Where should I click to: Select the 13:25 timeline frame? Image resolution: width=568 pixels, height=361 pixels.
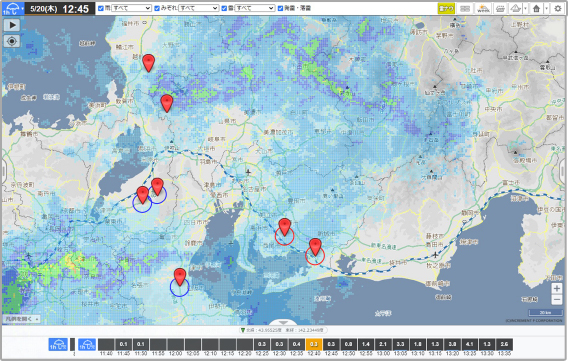469,344
